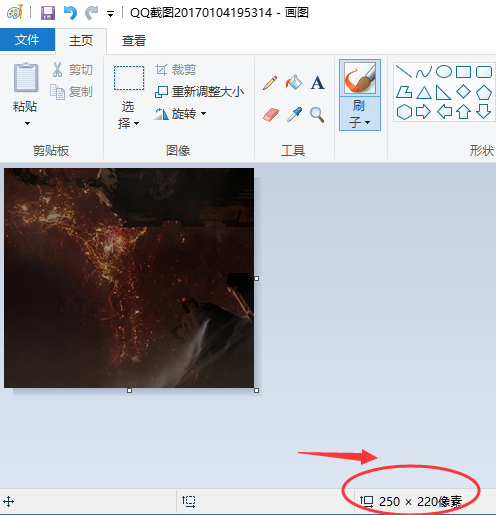Open 重新调整大小 dialog

[199, 92]
